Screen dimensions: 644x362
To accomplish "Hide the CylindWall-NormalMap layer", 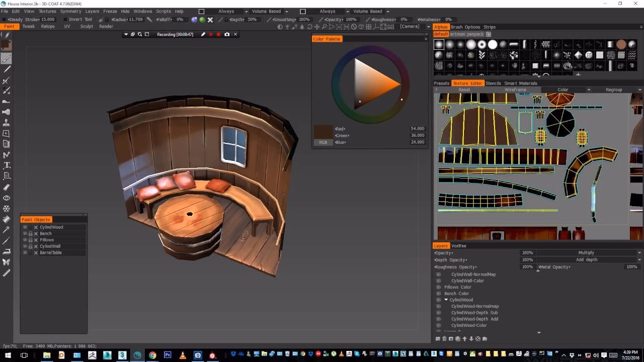I will [x=438, y=274].
